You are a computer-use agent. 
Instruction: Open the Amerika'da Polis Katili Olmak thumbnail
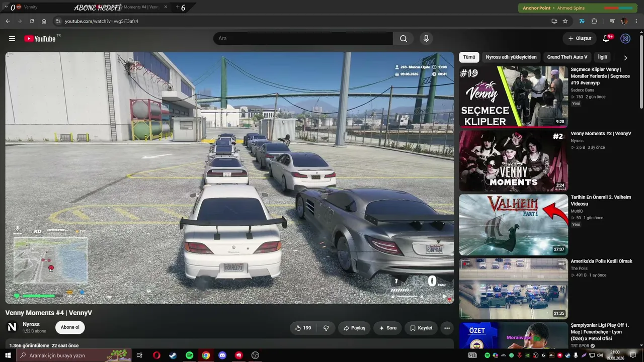tap(513, 289)
